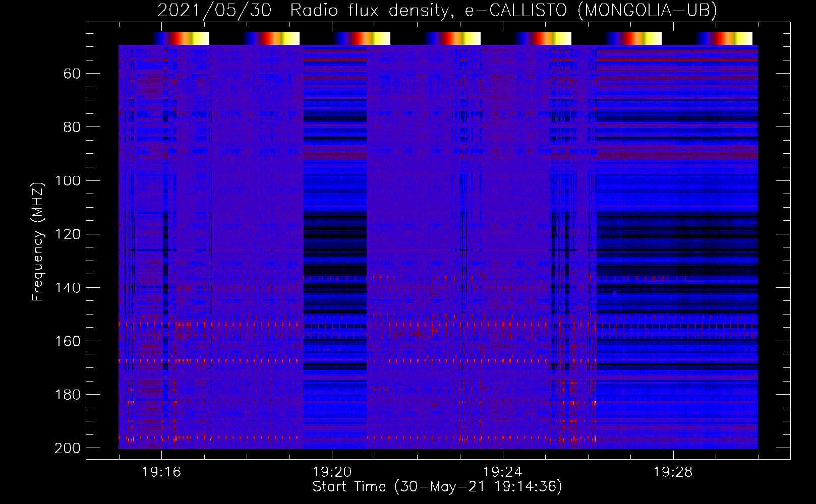
Task: Select the 60 frequency tick label
Action: coord(72,74)
